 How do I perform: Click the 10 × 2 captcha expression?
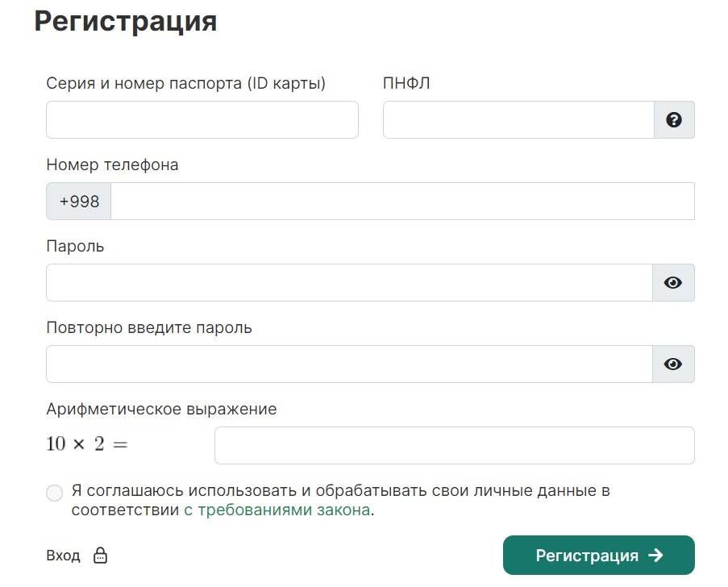pos(87,444)
